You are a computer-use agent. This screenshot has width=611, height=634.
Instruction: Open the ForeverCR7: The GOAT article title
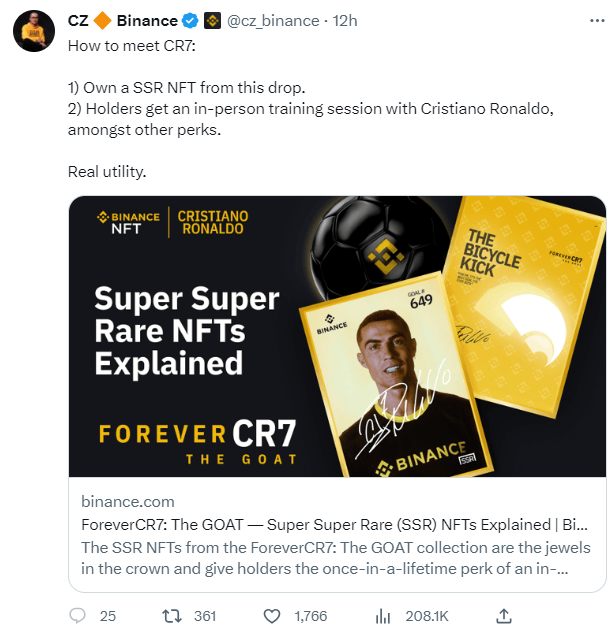pyautogui.click(x=332, y=525)
